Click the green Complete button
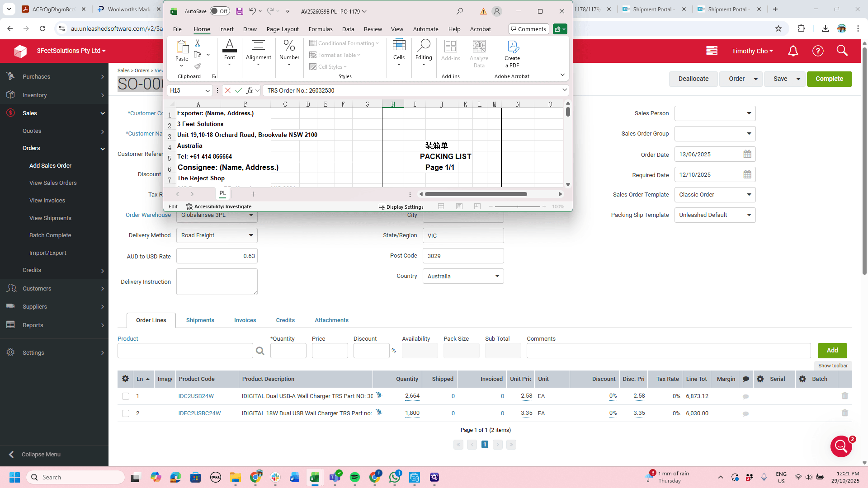868x488 pixels. 829,79
